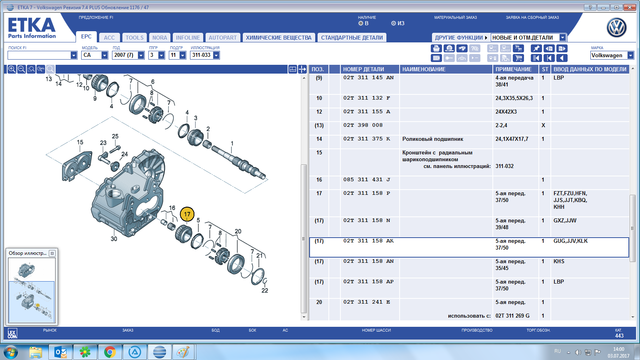Click the shopping cart icon in the toolbar

tap(518, 58)
